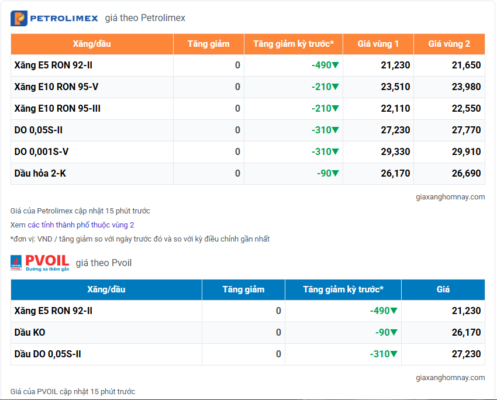Select the Dầu DO 0,05S-II row name
This screenshot has width=497, height=400.
click(x=48, y=354)
